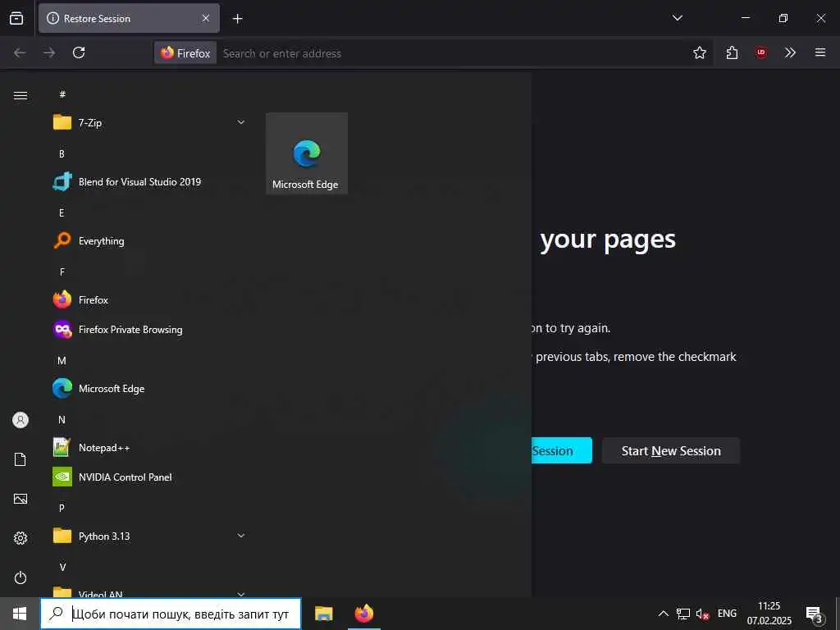Click the V letter group header
The height and width of the screenshot is (630, 840).
pyautogui.click(x=62, y=567)
